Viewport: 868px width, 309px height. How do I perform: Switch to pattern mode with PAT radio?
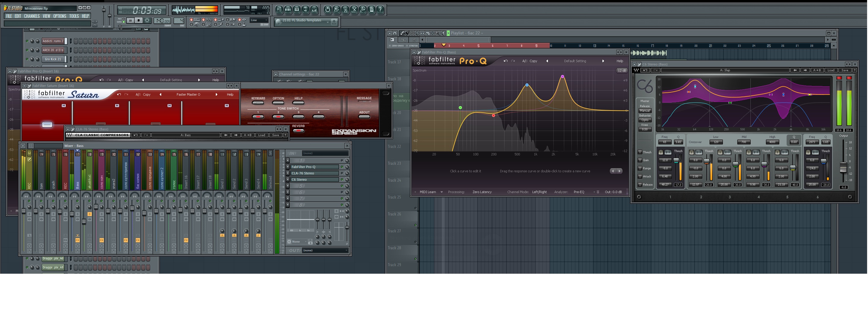(x=124, y=19)
